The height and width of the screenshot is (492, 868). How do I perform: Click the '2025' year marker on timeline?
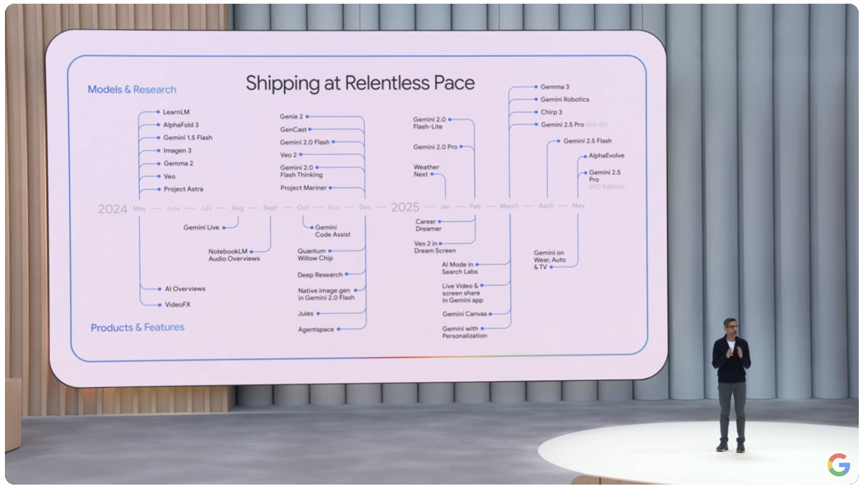[x=405, y=207]
